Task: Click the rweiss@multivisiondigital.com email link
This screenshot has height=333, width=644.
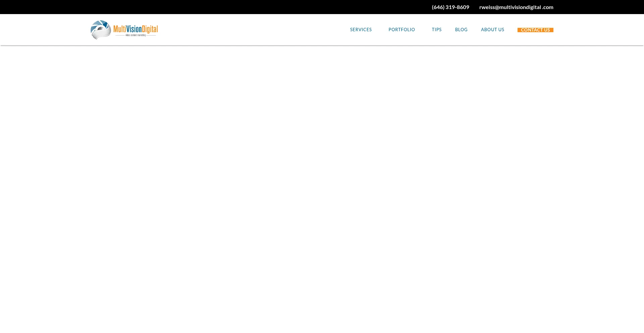Action: (x=516, y=7)
